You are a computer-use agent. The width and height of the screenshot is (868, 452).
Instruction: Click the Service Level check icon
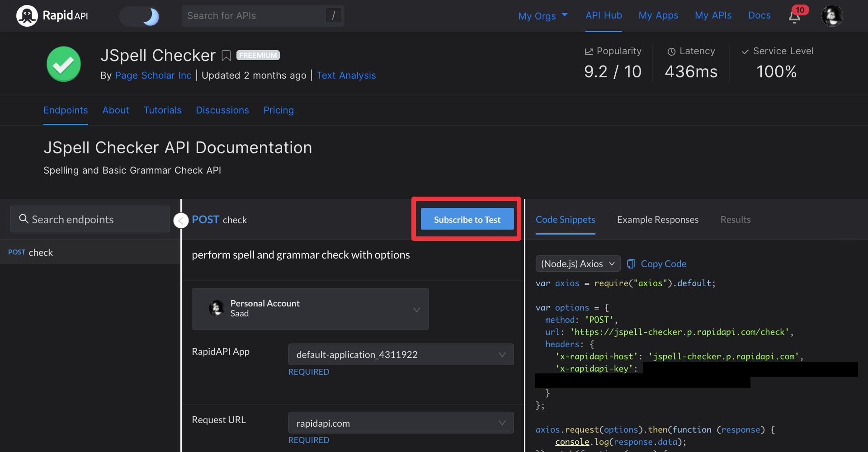pos(745,52)
